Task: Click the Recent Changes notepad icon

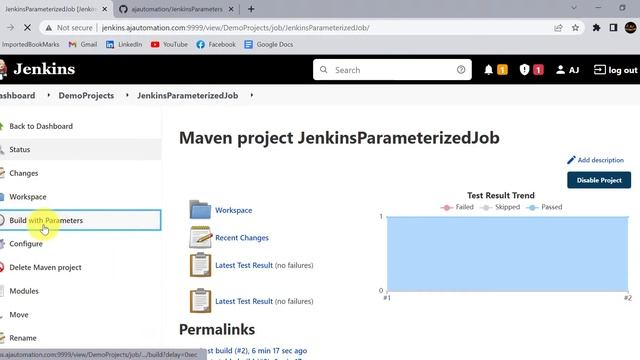Action: [x=200, y=237]
